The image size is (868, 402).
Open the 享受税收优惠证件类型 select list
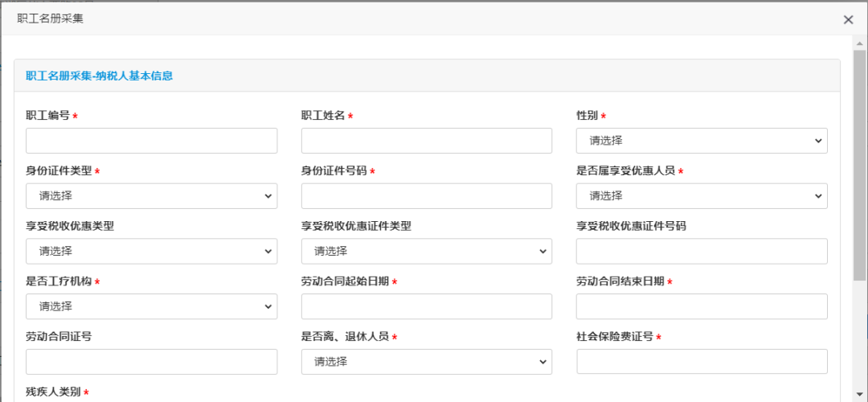(x=427, y=252)
